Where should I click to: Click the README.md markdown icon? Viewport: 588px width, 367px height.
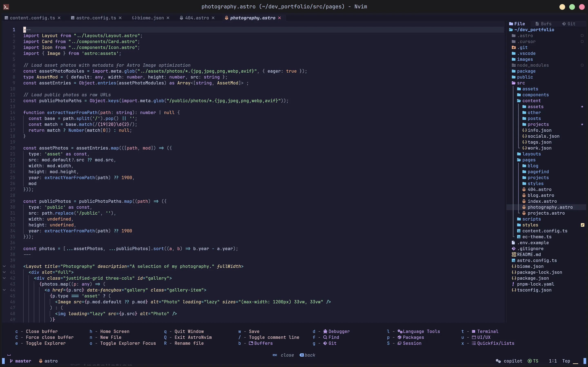(x=514, y=255)
